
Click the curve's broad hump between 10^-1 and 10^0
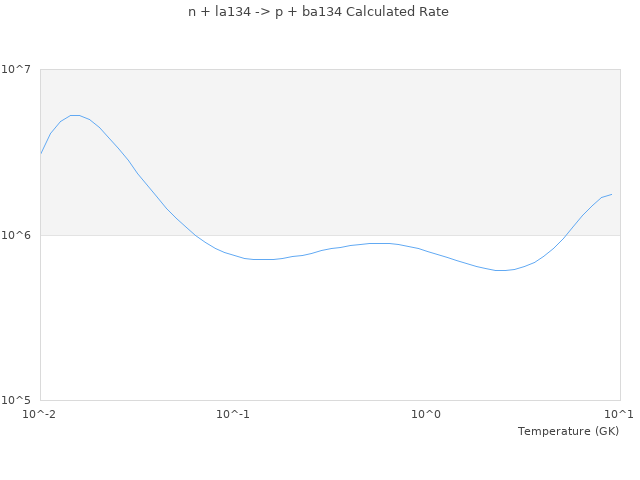pos(378,243)
